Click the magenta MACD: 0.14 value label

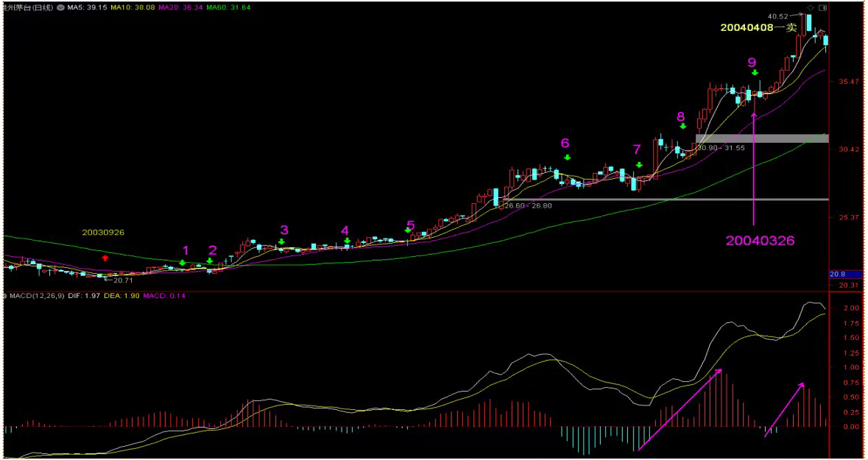click(164, 296)
